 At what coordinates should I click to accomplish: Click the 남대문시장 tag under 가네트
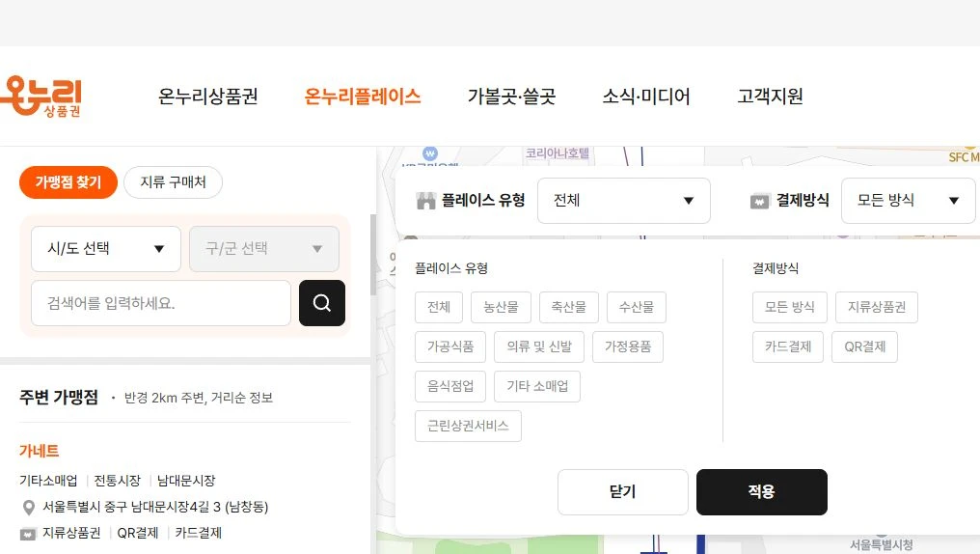click(x=186, y=481)
